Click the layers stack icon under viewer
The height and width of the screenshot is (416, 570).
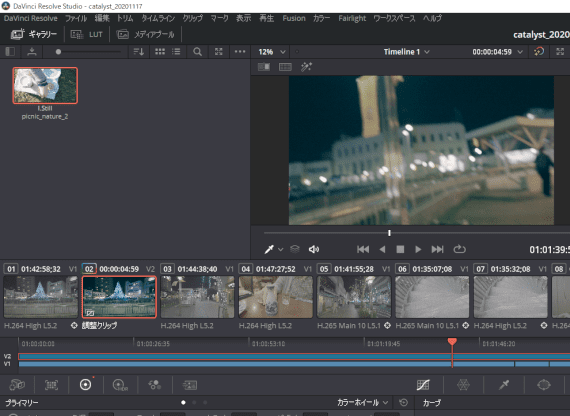[x=295, y=249]
